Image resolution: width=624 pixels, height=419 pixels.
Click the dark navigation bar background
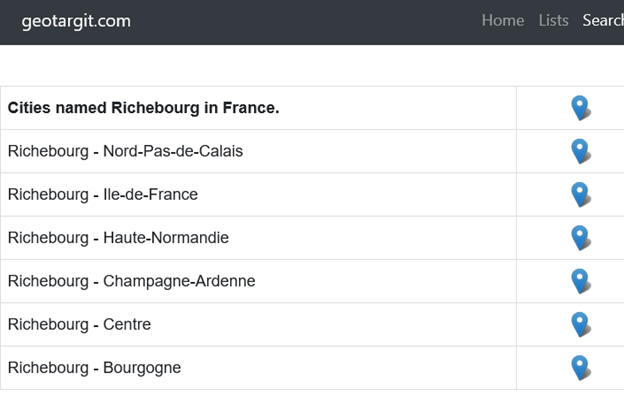pos(302,22)
